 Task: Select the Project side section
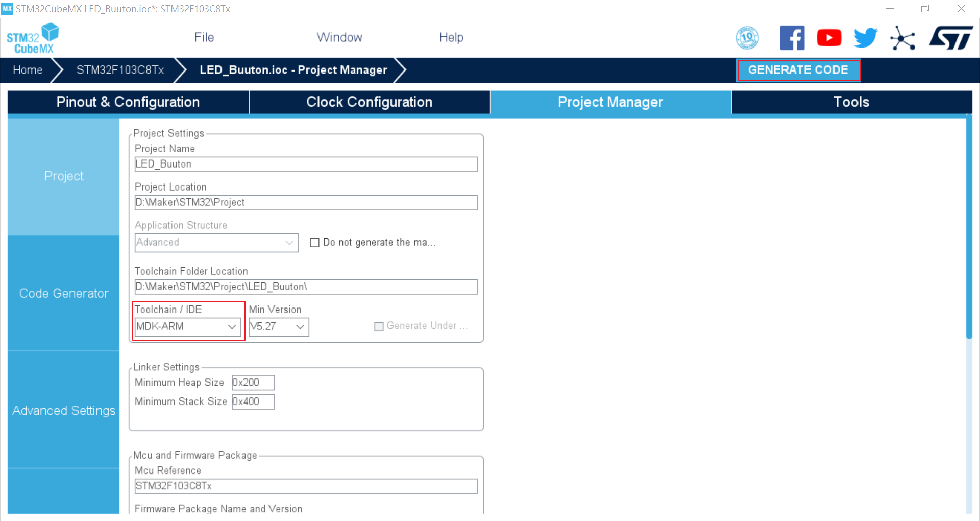[x=64, y=176]
